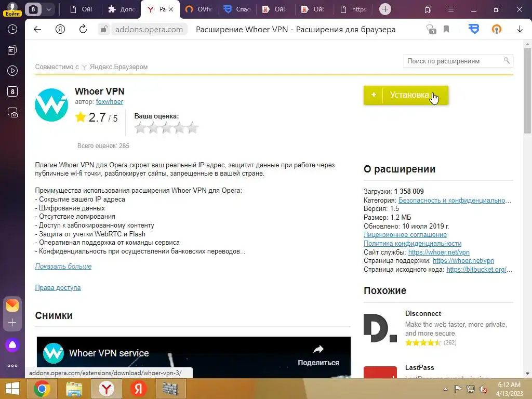Open sidebar more options dots
532x399 pixels.
12,366
